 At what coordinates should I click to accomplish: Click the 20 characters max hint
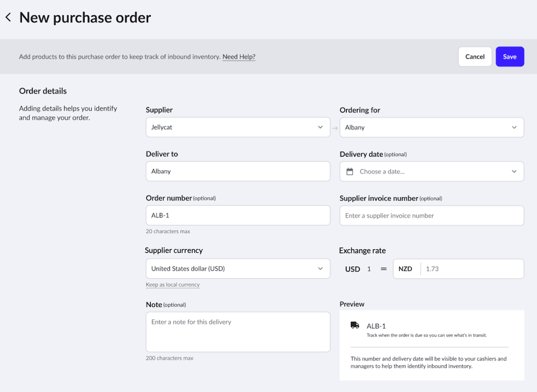point(168,231)
